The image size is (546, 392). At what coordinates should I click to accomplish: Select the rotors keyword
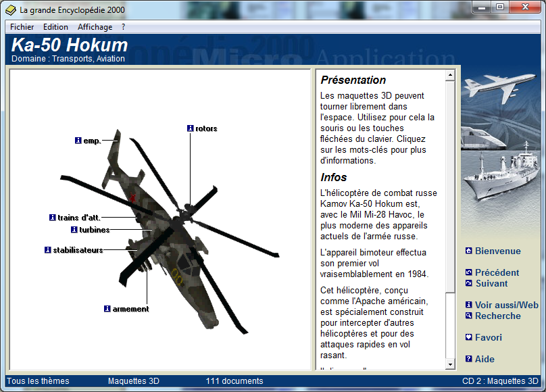coord(206,128)
